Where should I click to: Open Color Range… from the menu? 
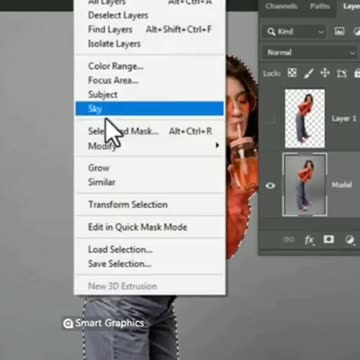click(x=150, y=66)
